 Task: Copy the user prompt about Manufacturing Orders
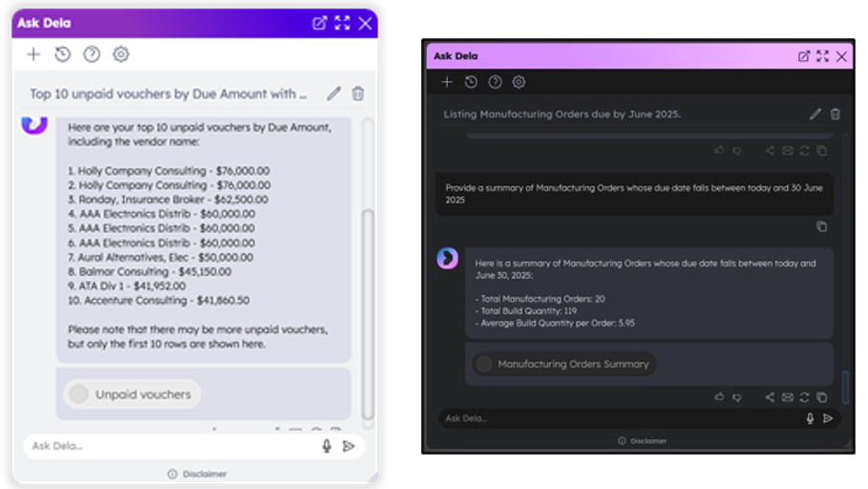(x=821, y=226)
